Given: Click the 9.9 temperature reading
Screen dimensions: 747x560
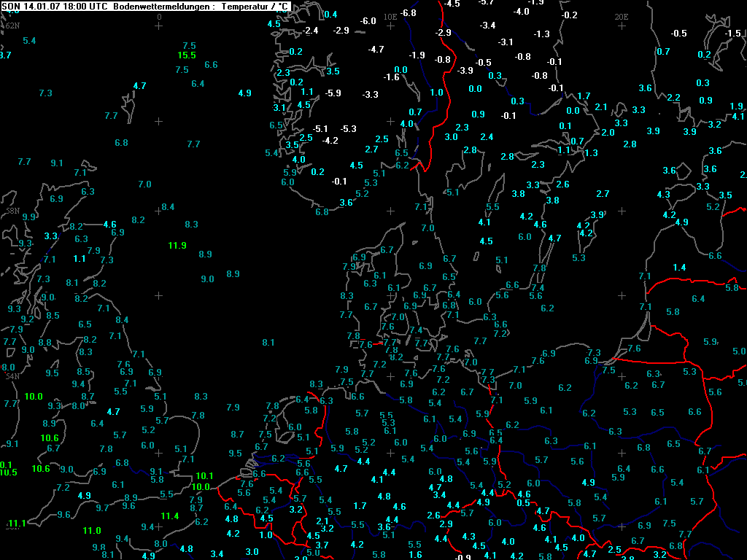Looking at the screenshot, I should tap(29, 217).
